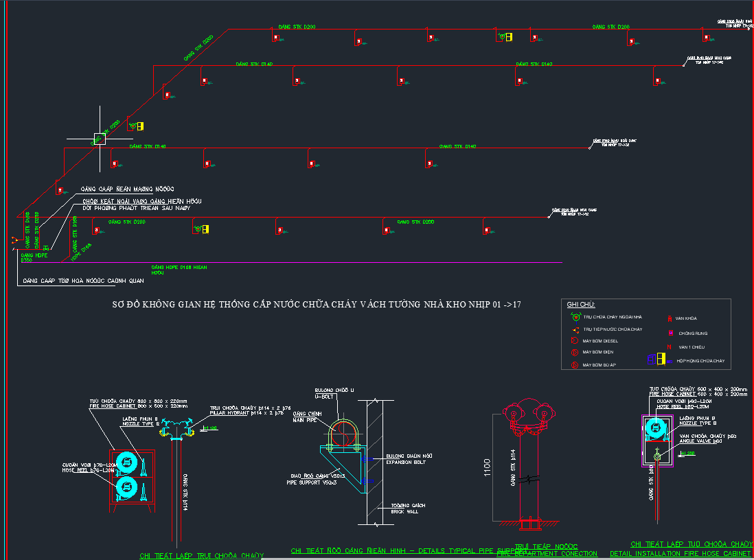The height and width of the screenshot is (560, 754).
Task: Click the blue cabinet symbol in legend
Action: click(x=650, y=359)
